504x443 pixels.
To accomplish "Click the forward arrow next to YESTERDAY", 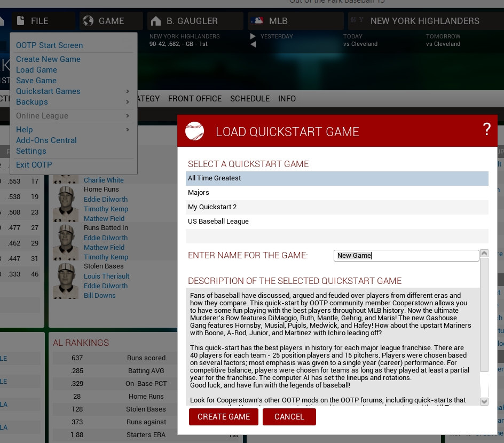I will click(253, 36).
